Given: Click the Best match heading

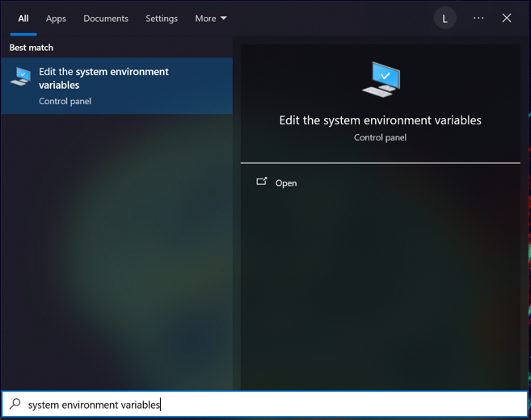Looking at the screenshot, I should click(32, 48).
